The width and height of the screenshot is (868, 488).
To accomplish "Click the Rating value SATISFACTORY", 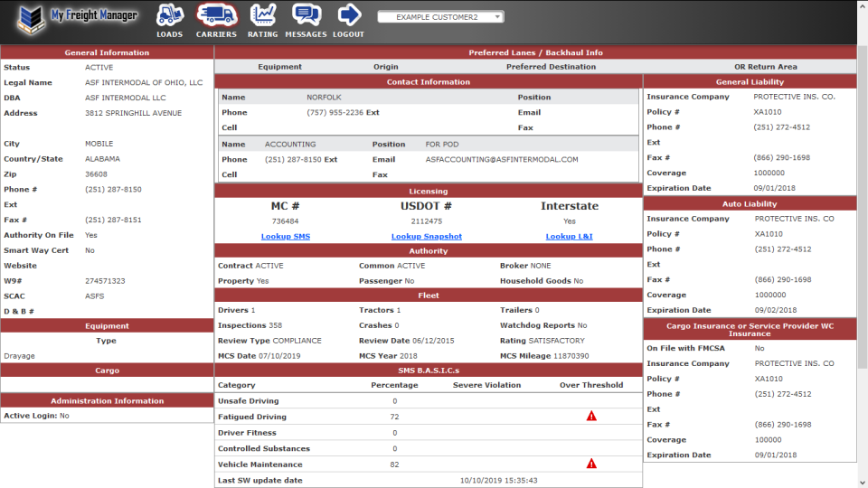I will point(556,341).
